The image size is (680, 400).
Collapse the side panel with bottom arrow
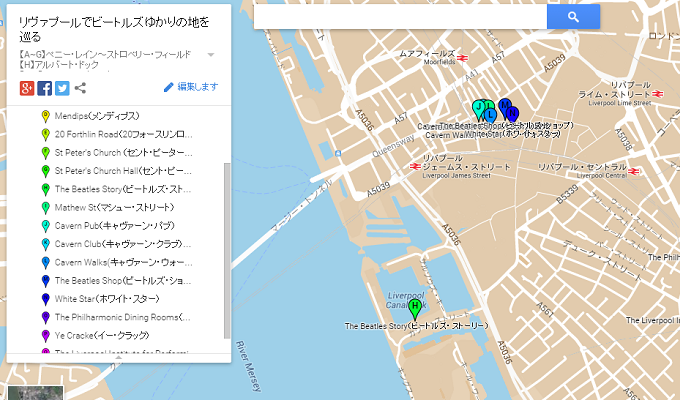(119, 357)
